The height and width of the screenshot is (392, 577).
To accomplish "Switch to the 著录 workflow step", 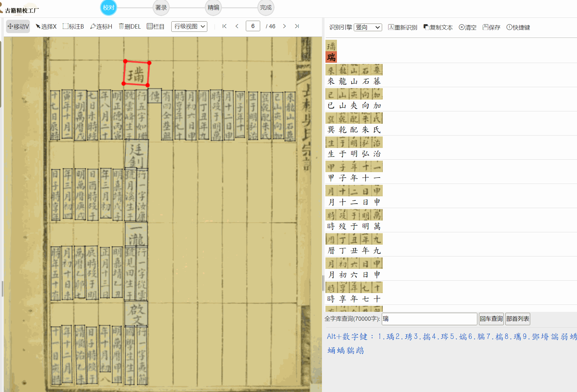I will click(x=161, y=8).
